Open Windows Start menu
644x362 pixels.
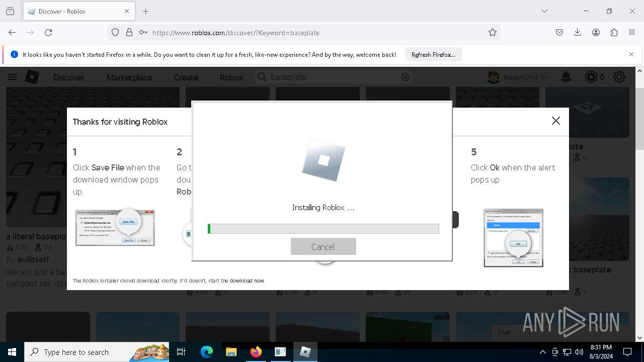12,352
